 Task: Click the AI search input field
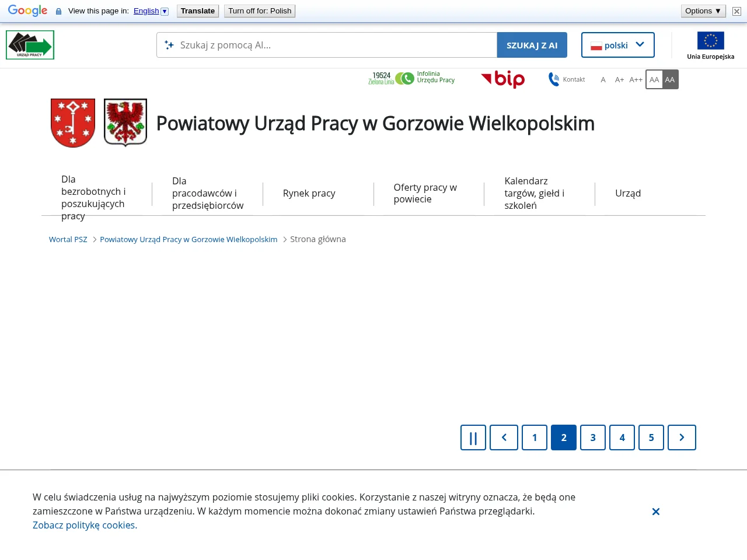(x=327, y=45)
